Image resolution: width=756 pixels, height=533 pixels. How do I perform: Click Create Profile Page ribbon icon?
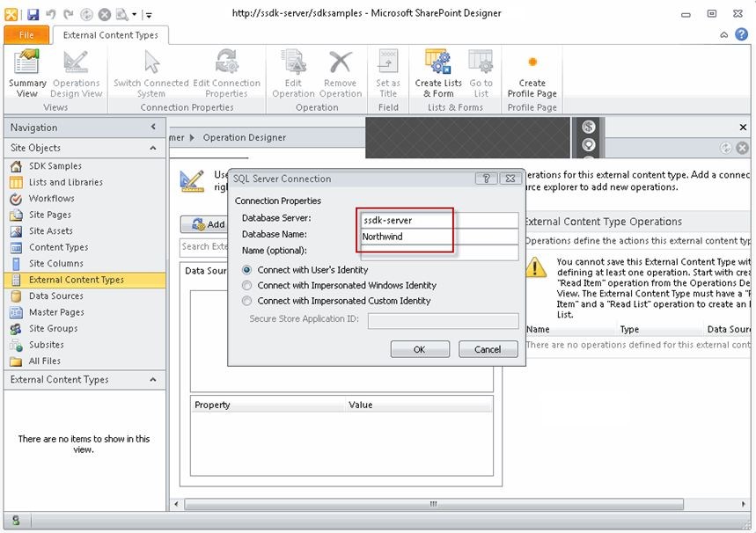click(532, 74)
